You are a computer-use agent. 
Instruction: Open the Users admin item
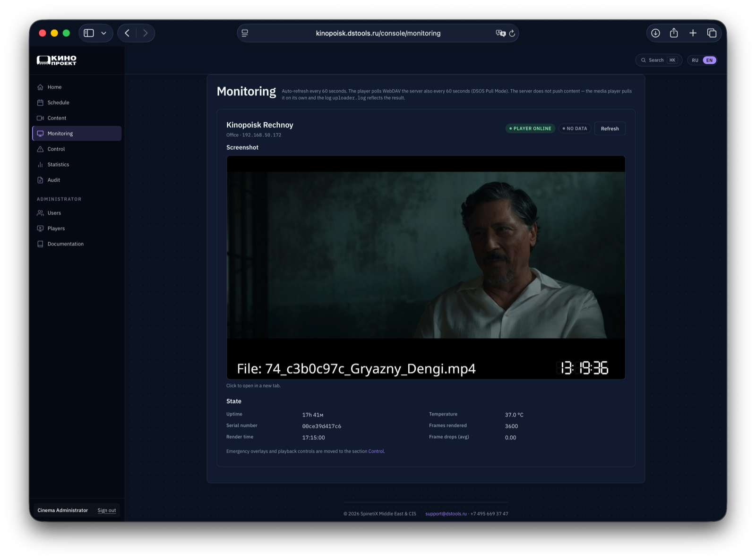pyautogui.click(x=77, y=213)
